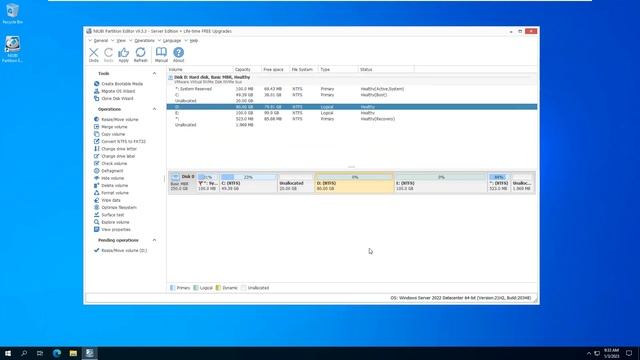Open View properties for the volume
640x360 pixels.
(x=112, y=230)
